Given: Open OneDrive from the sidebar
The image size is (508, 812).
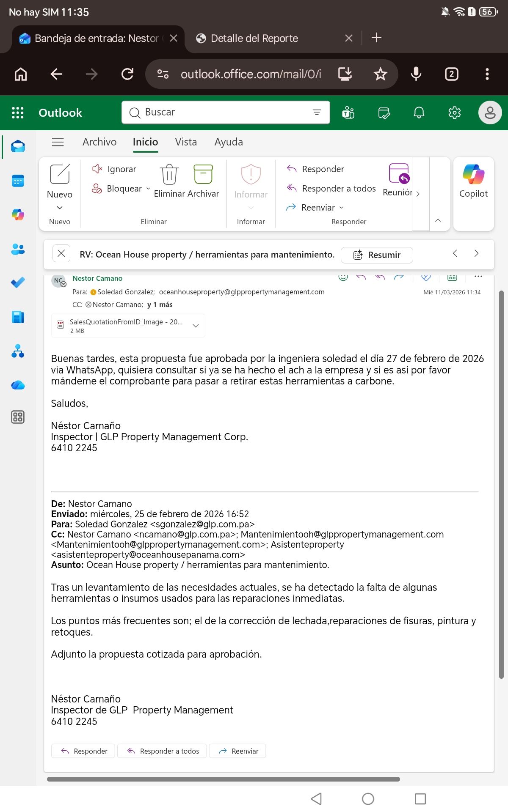Looking at the screenshot, I should 18,385.
